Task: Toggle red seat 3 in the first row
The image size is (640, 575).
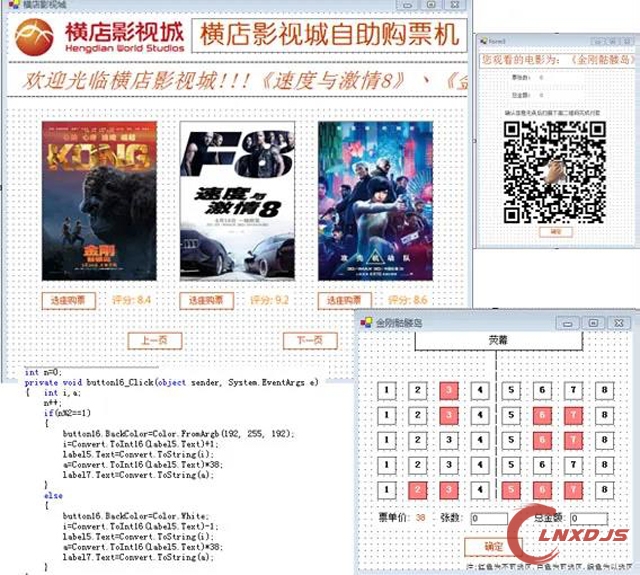Action: tap(450, 390)
